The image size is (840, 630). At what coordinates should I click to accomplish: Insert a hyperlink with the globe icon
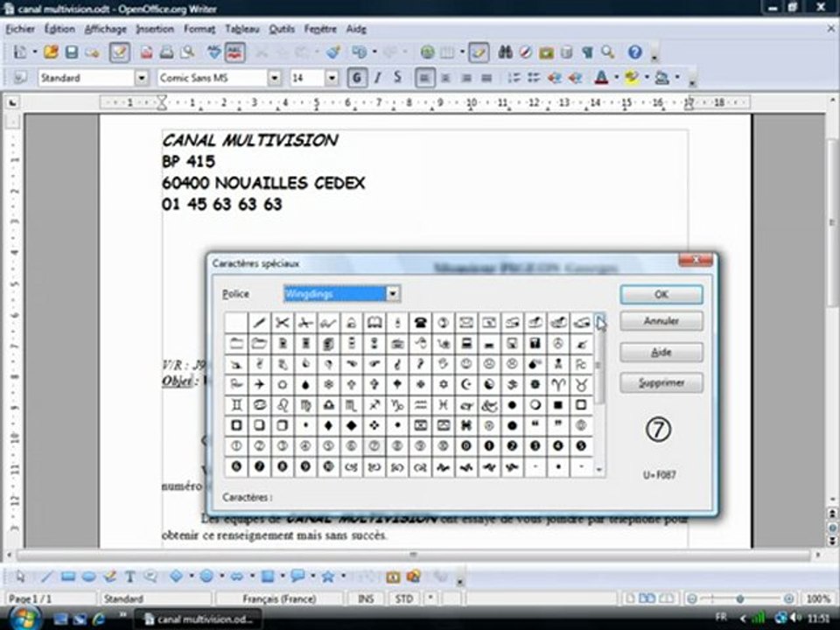coord(427,52)
